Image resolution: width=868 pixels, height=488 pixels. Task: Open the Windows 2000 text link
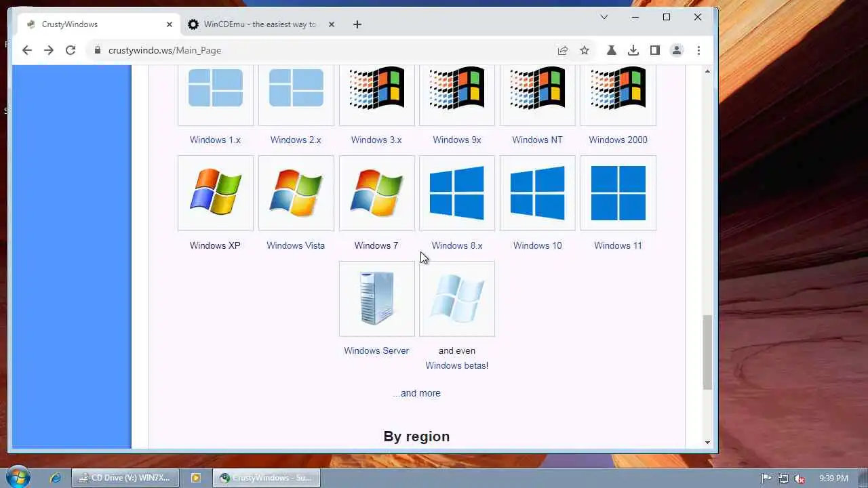[x=618, y=140]
